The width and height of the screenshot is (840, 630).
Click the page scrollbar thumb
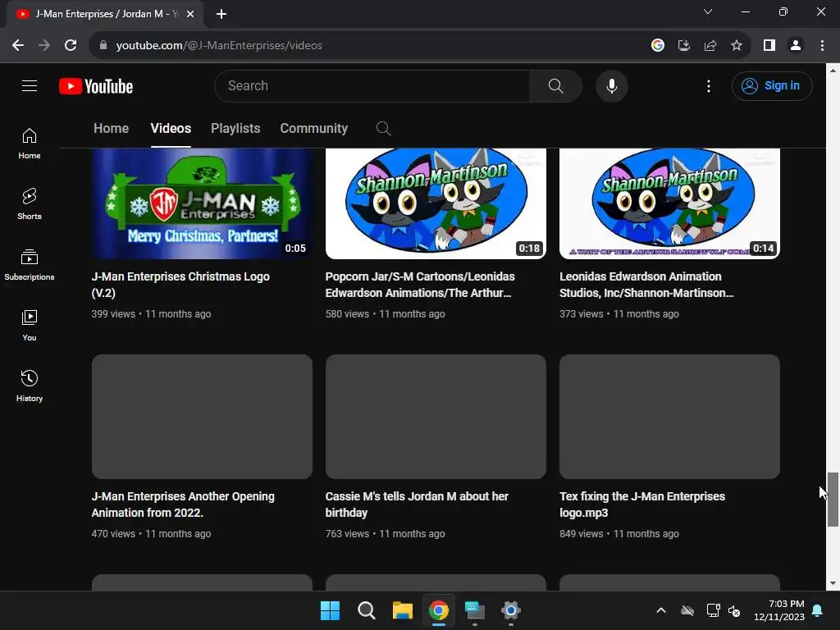[833, 500]
